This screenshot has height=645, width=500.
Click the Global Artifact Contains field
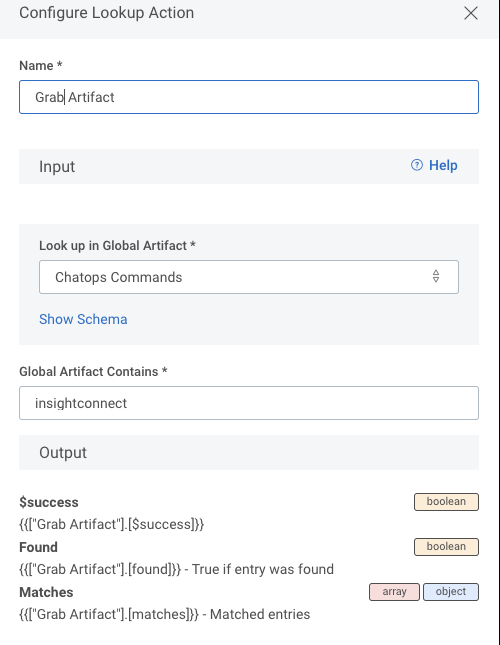pos(249,403)
